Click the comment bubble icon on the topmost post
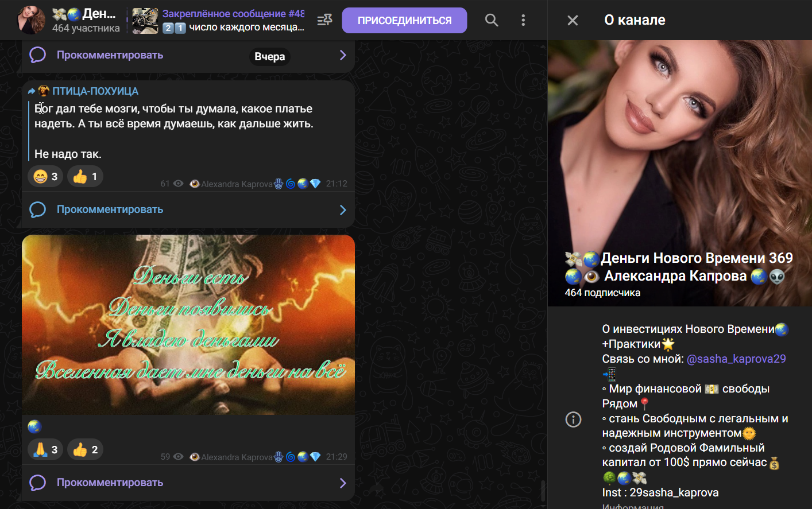This screenshot has width=812, height=509. 37,55
